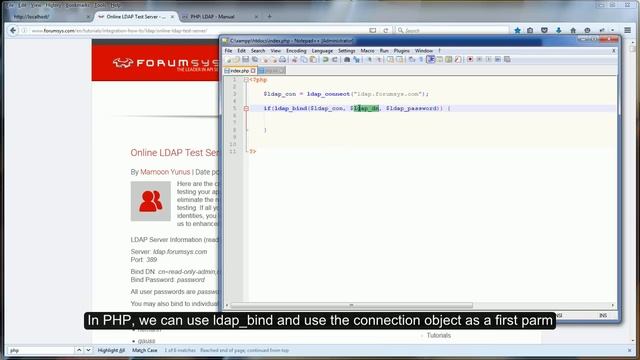This screenshot has height=360, width=640.
Task: Click the Start Recording macro icon
Action: (470, 60)
